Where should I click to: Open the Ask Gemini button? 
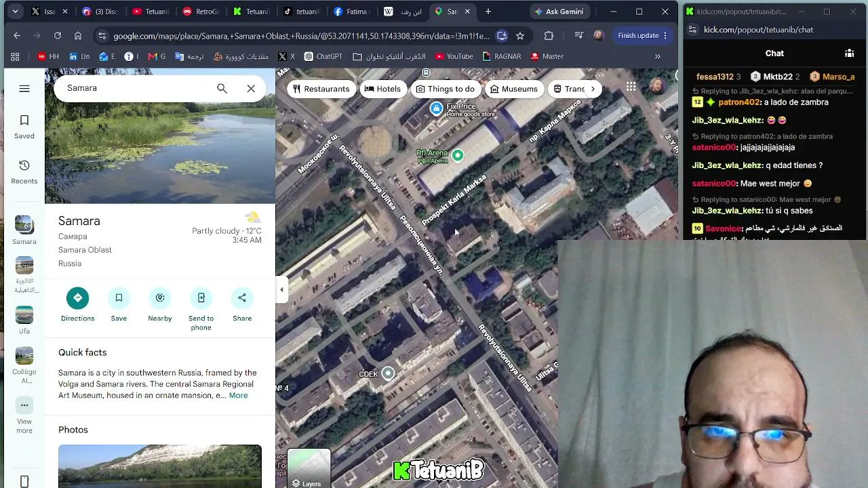(x=559, y=12)
